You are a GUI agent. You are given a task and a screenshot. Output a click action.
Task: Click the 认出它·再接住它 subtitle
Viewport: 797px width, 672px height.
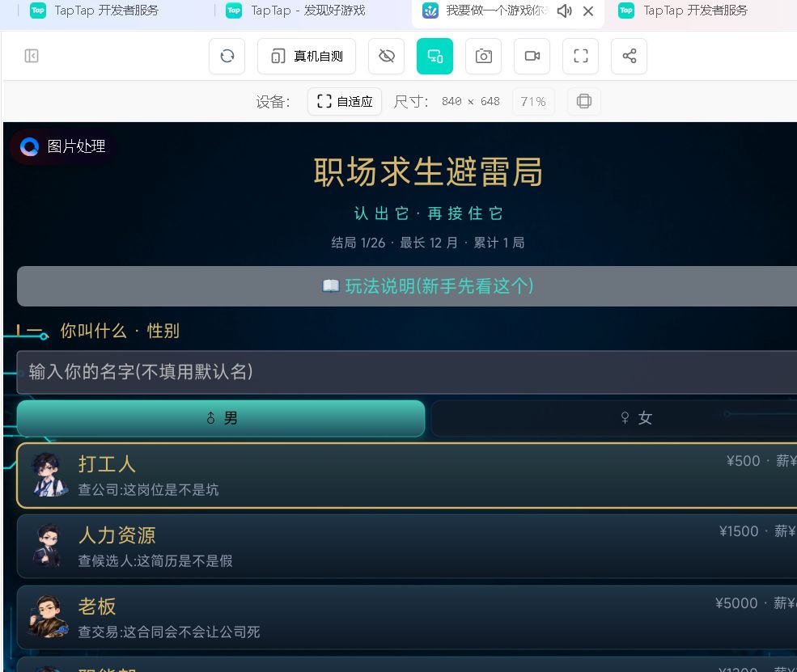428,213
